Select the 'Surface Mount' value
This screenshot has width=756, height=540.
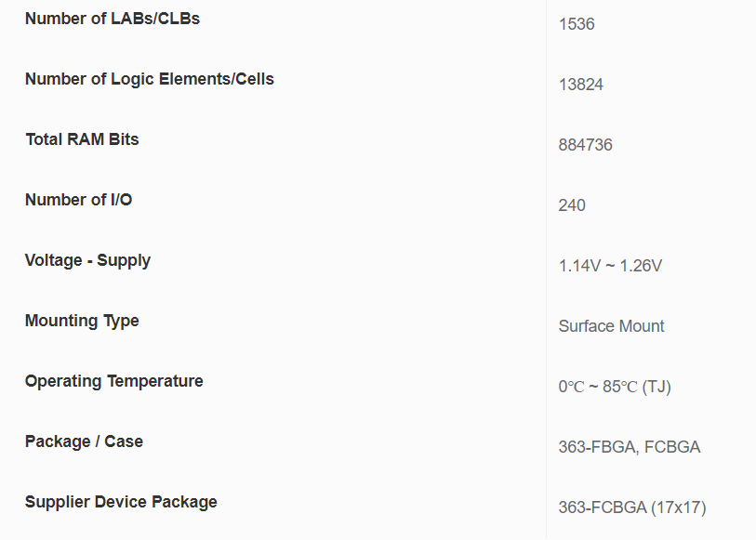[x=611, y=326]
